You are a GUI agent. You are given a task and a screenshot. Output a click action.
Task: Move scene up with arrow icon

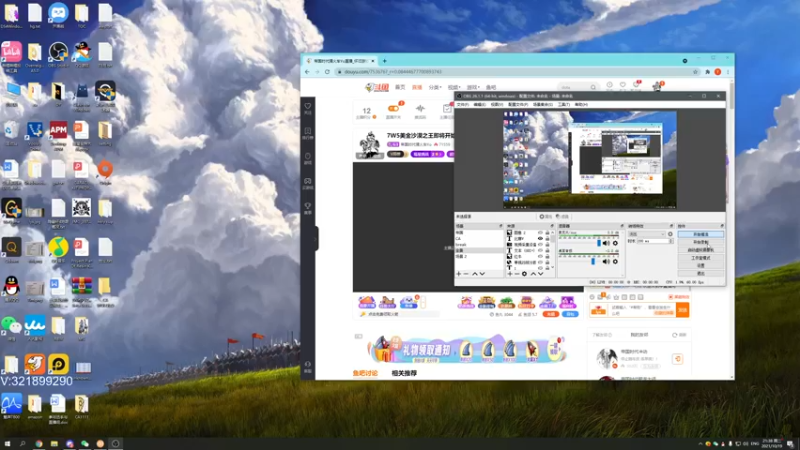(475, 274)
